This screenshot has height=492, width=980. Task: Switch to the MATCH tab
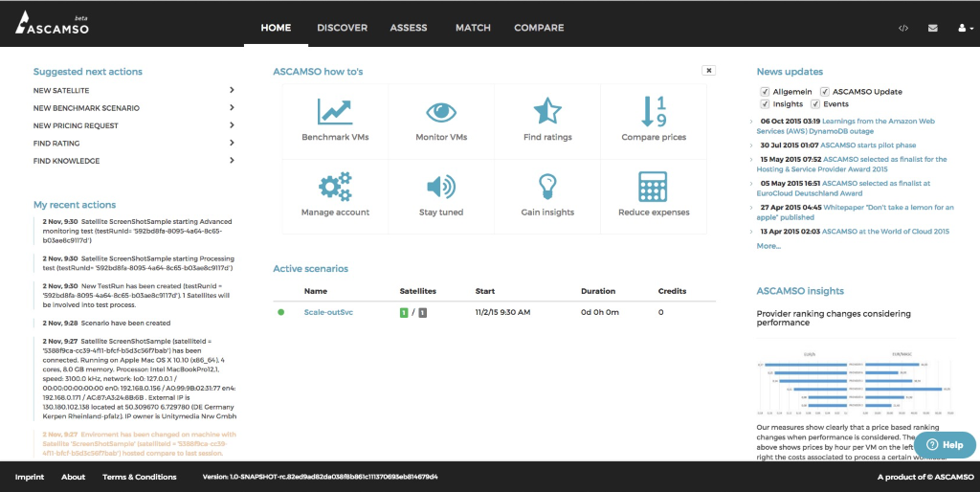(473, 28)
